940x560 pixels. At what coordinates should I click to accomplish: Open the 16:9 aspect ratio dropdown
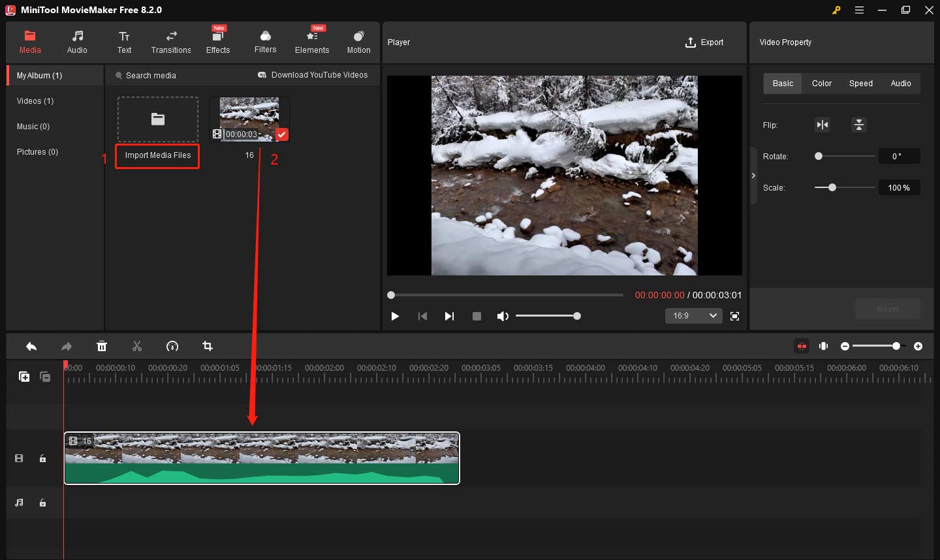click(x=693, y=316)
